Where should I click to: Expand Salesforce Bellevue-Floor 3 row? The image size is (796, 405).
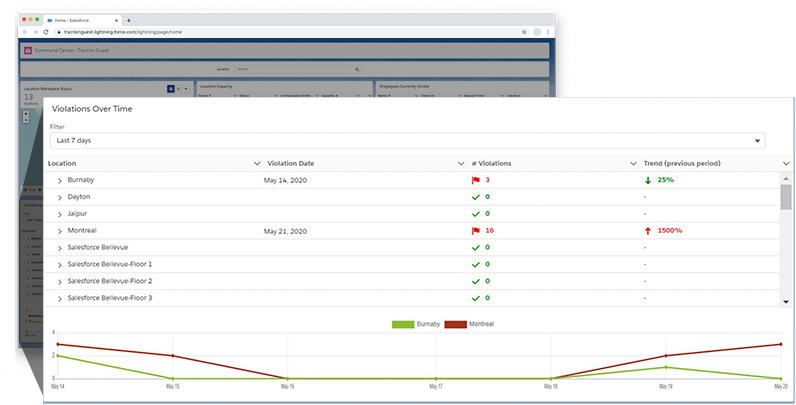[x=59, y=298]
